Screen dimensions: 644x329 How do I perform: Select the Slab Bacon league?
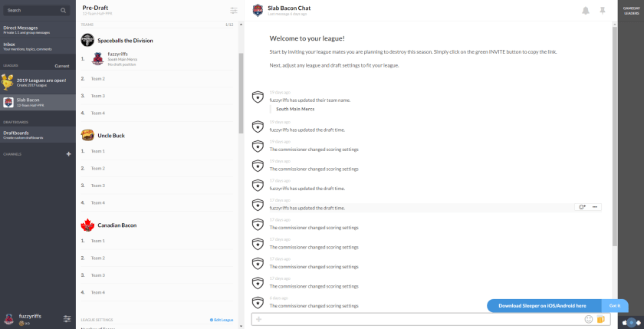click(38, 102)
